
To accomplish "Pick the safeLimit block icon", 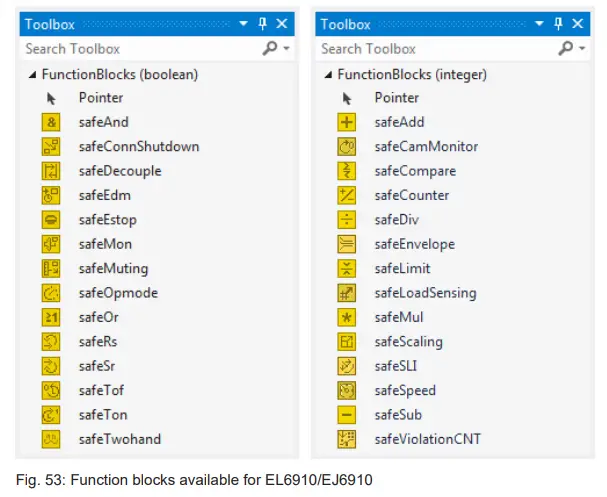I will 346,269.
